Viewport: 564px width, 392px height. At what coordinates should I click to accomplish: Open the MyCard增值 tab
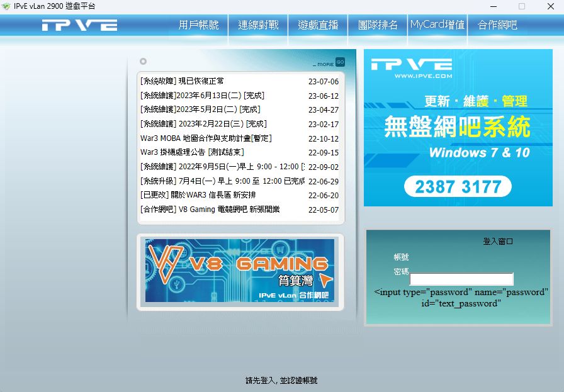[437, 25]
